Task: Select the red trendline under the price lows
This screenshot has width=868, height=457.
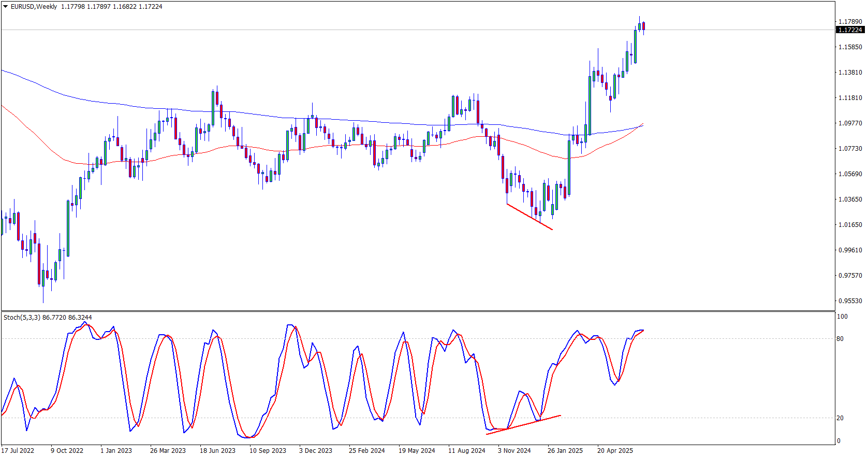Action: pyautogui.click(x=529, y=217)
